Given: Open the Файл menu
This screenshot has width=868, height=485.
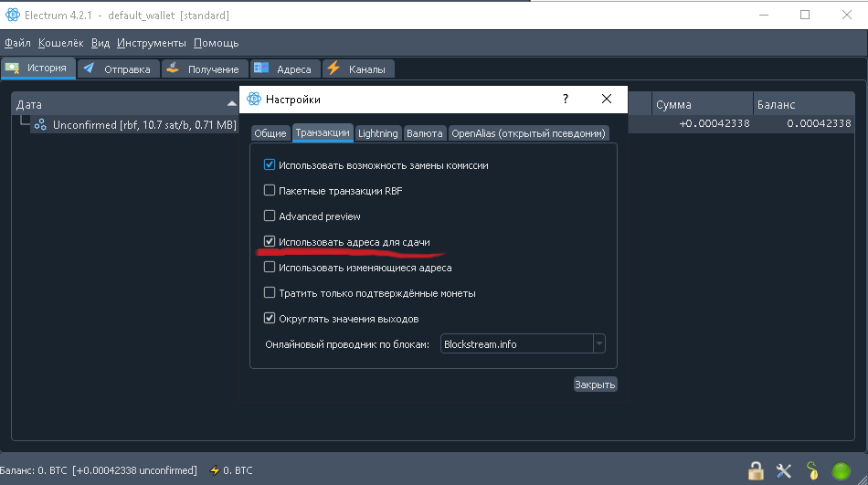Looking at the screenshot, I should (x=17, y=43).
